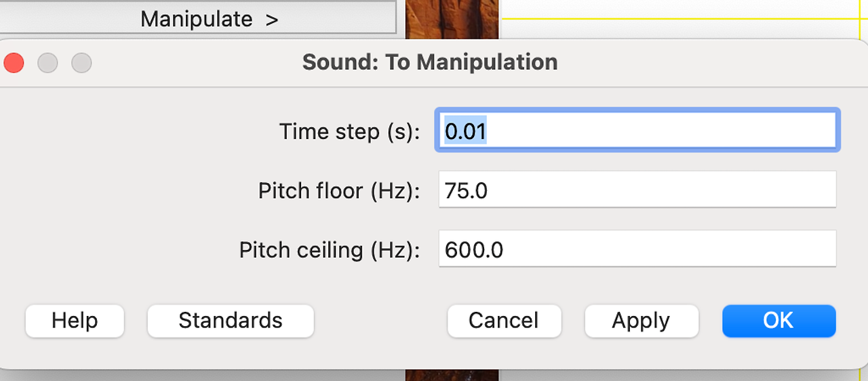Click into the Pitch floor (Hz) field

[637, 190]
